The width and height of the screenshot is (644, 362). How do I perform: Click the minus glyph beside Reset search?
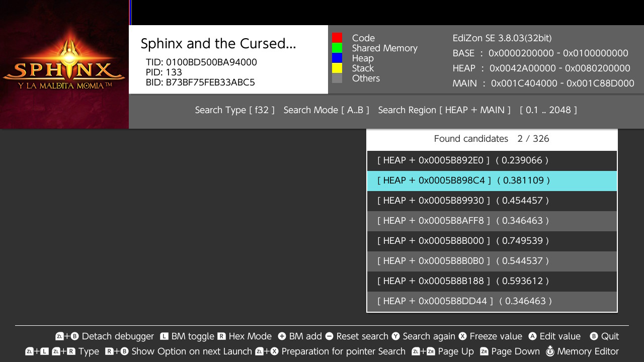[x=329, y=336]
